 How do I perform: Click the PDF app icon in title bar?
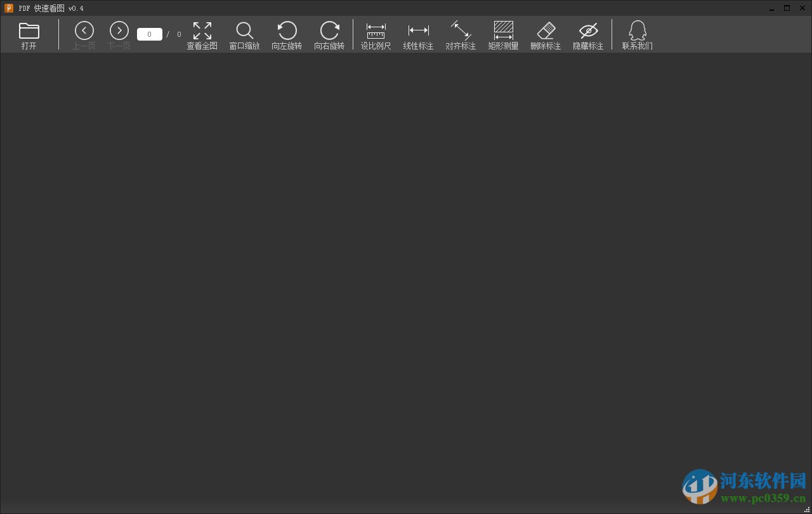[8, 8]
